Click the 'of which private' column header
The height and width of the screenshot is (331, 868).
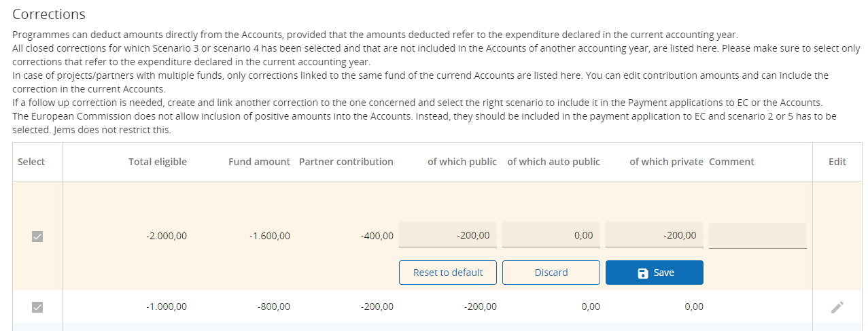pos(666,162)
